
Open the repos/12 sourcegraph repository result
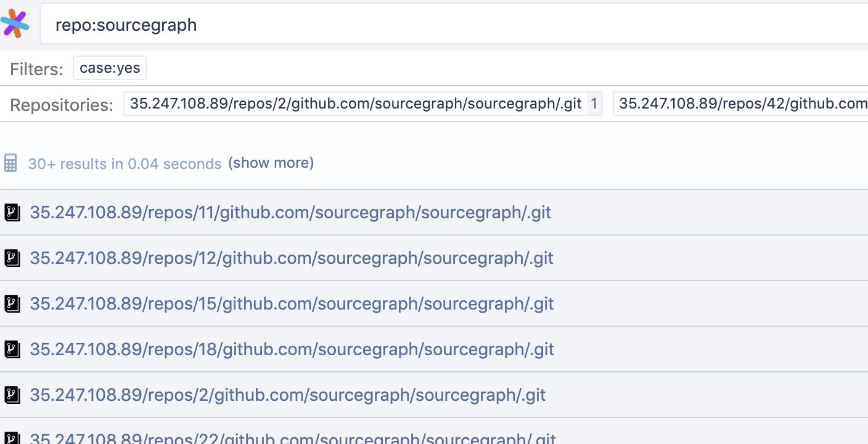click(x=292, y=258)
